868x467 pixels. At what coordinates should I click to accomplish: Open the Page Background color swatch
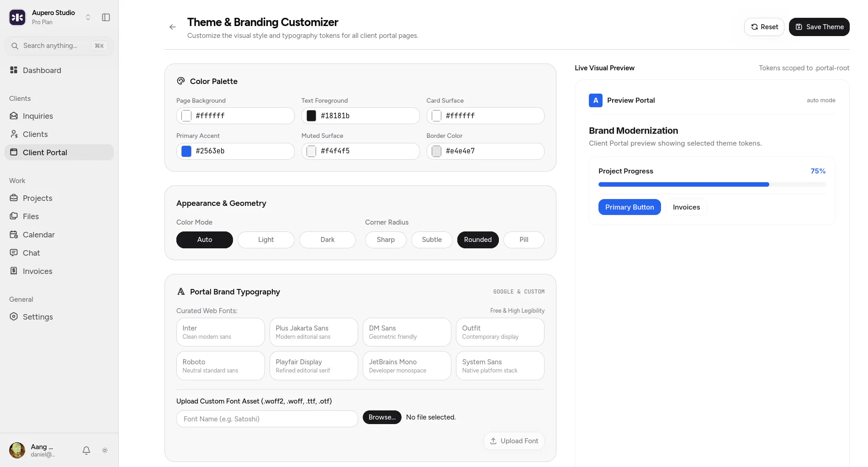186,116
